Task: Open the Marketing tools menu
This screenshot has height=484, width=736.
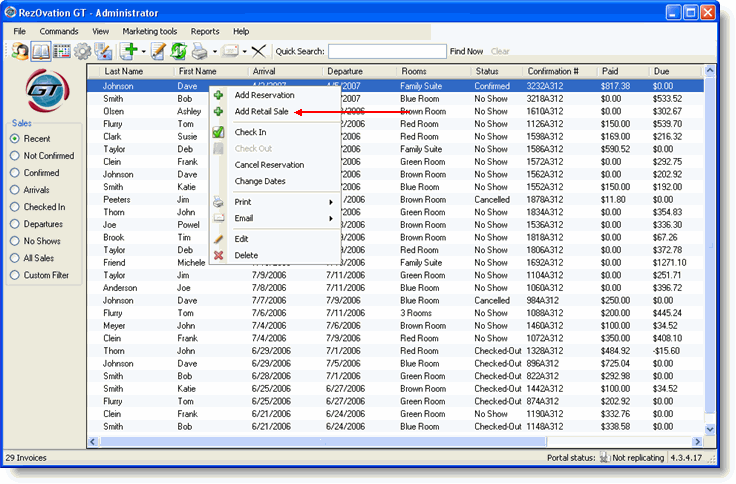Action: coord(150,31)
